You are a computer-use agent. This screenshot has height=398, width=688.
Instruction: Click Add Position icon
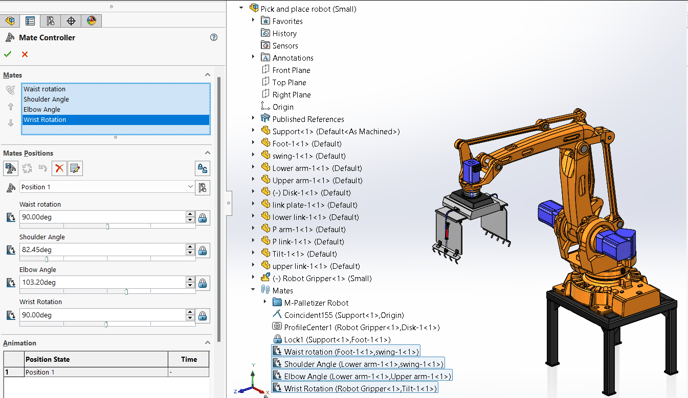[x=11, y=168]
